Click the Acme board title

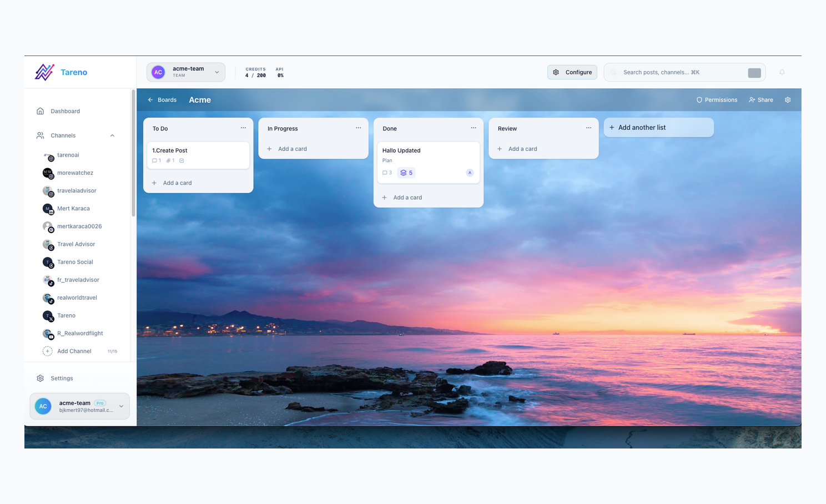pyautogui.click(x=200, y=100)
